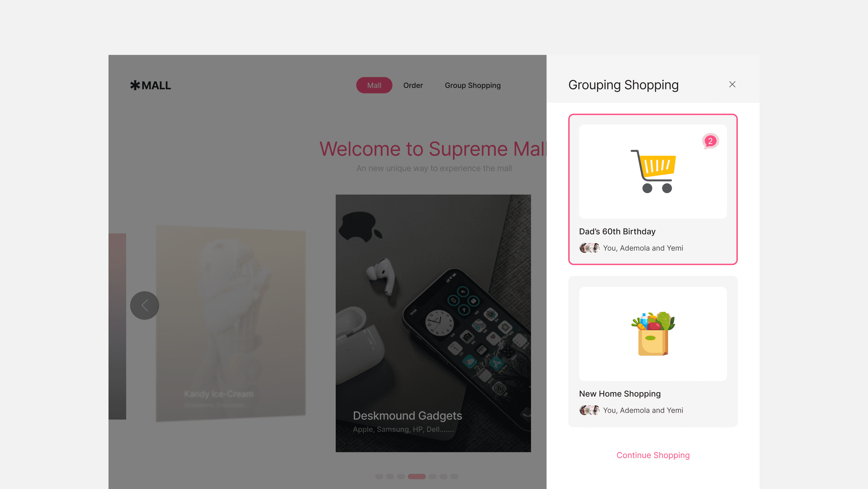Select the active fourth carousel indicator
Screen dimensions: 868x489
[x=417, y=477]
